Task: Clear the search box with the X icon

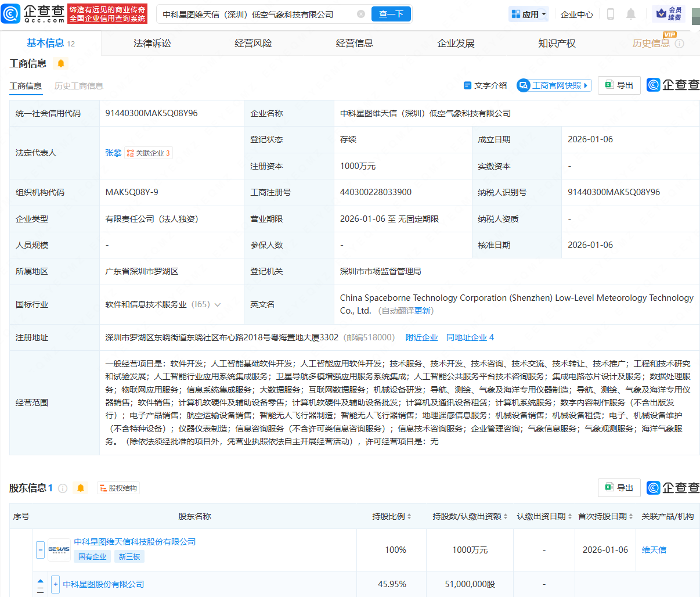Action: point(361,14)
